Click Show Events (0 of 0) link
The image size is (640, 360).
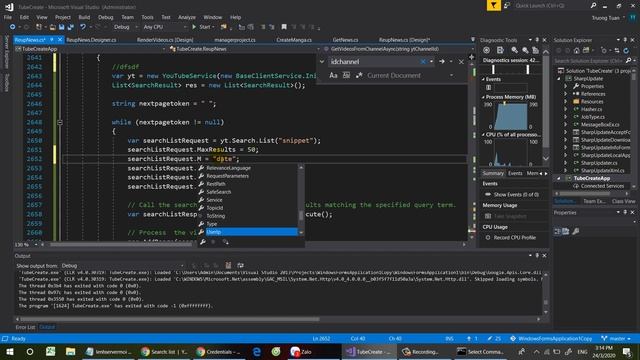(516, 195)
